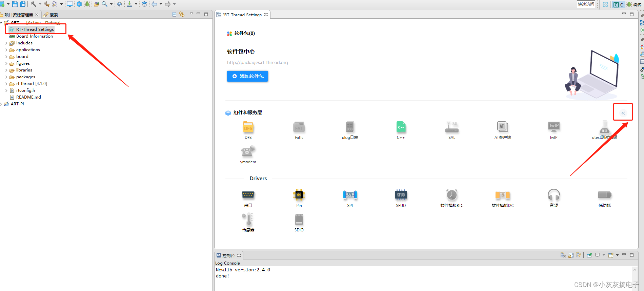Open the download icon's dropdown arrow

(x=136, y=4)
